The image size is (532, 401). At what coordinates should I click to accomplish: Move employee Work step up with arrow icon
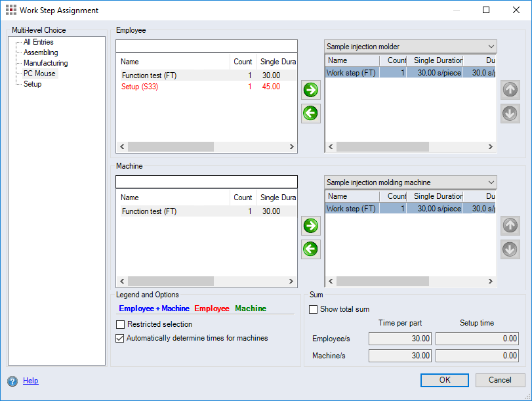point(510,90)
